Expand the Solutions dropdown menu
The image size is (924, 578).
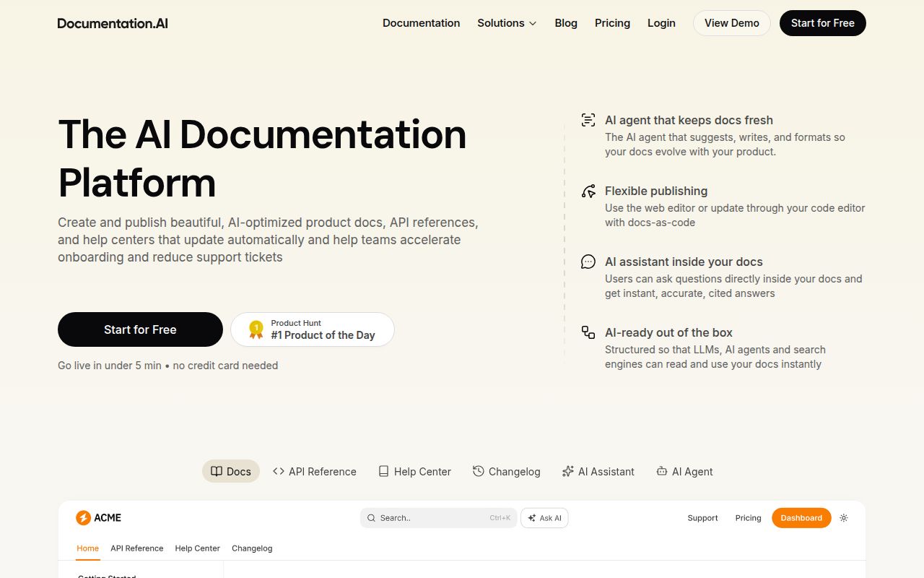pyautogui.click(x=507, y=23)
